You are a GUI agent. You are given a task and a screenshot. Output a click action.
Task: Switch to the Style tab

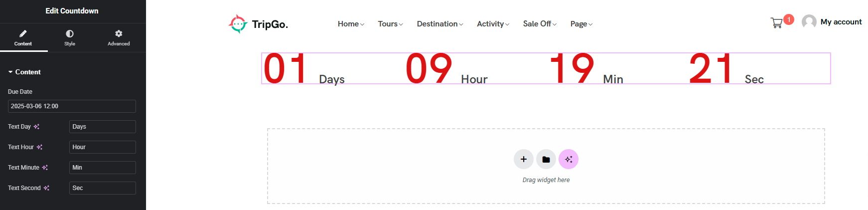click(x=70, y=37)
